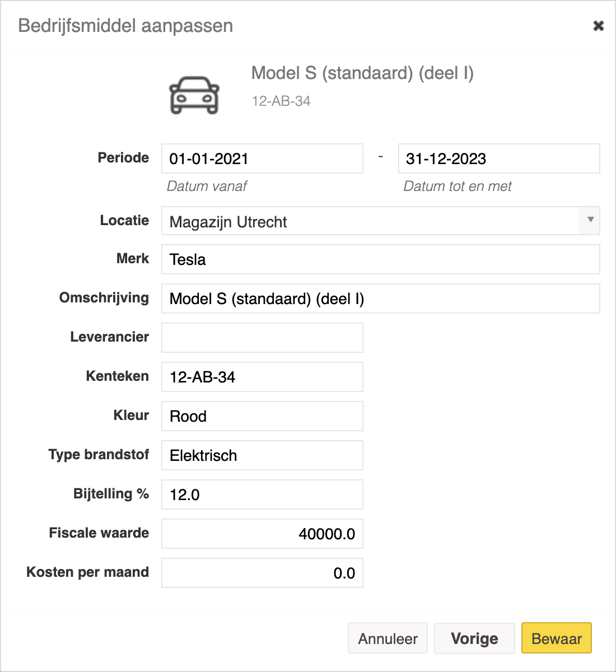
Task: Click the Kenteken label
Action: pyautogui.click(x=118, y=376)
